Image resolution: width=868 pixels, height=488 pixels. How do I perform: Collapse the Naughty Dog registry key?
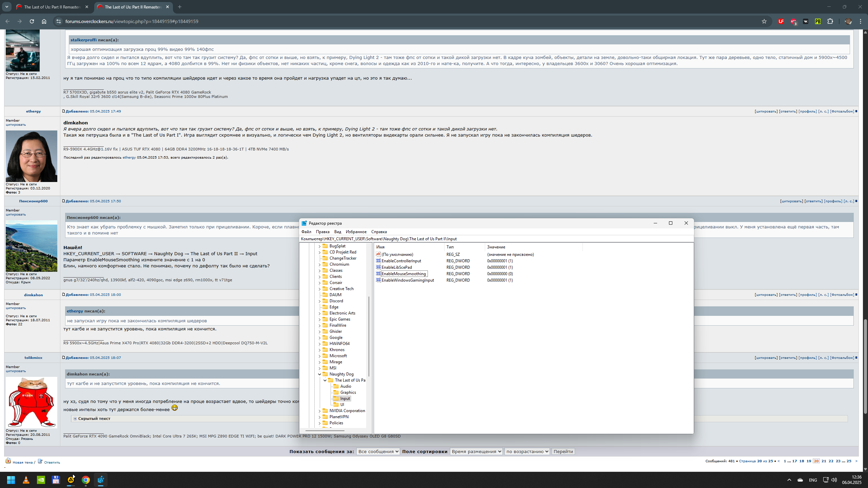(x=319, y=374)
